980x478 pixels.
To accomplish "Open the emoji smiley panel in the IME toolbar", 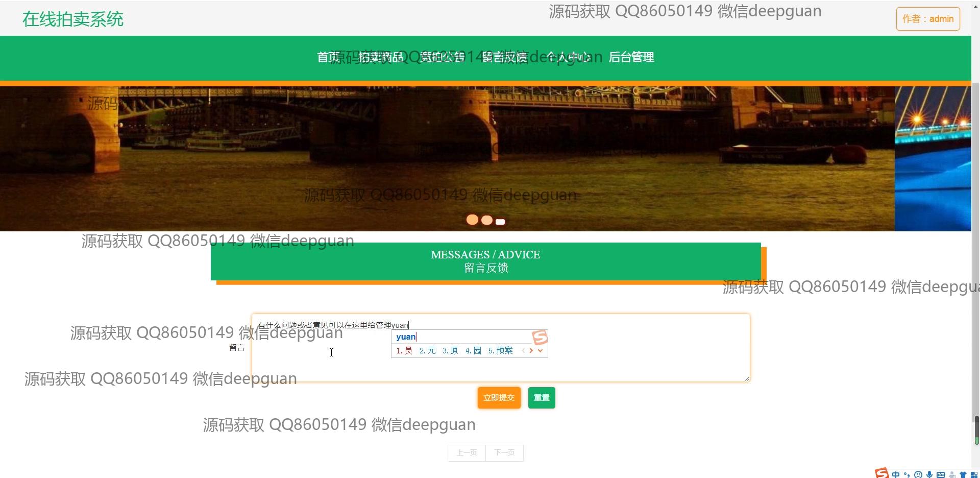I will (x=918, y=474).
